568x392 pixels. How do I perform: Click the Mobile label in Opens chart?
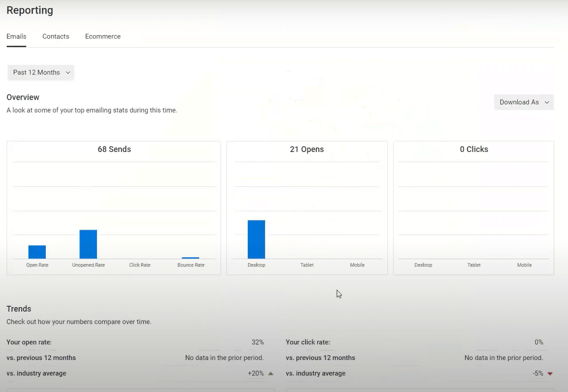pos(357,265)
